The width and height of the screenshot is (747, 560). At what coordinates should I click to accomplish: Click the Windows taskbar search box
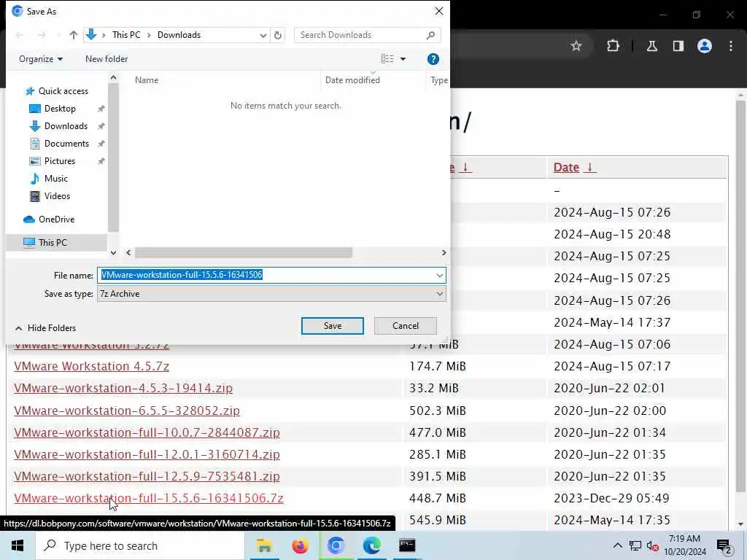pos(140,545)
